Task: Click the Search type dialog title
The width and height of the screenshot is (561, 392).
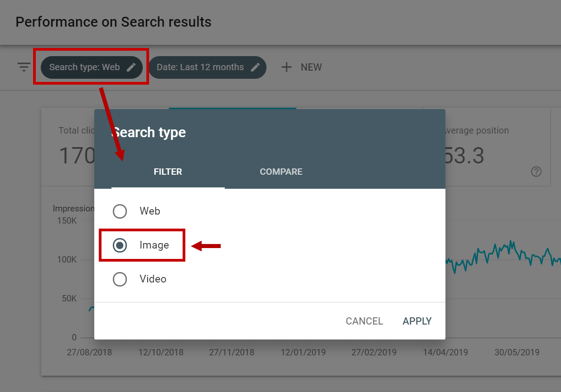Action: pos(149,133)
